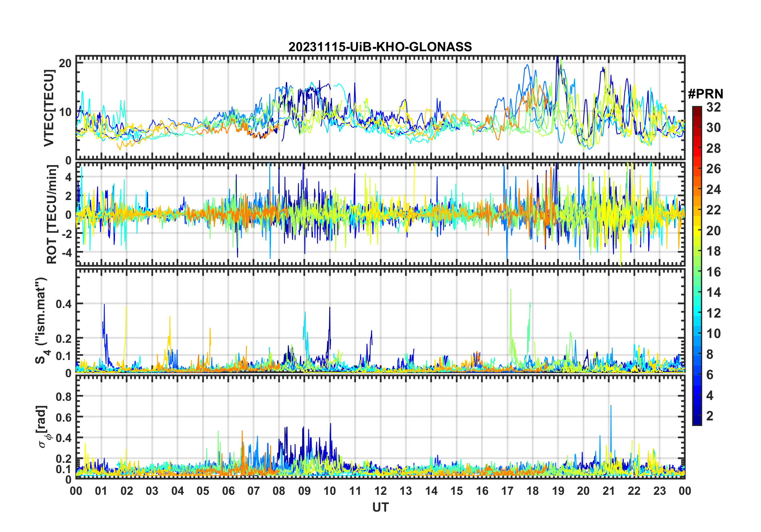Click UT axis tick label "11"
This screenshot has width=761, height=532.
coord(355,491)
